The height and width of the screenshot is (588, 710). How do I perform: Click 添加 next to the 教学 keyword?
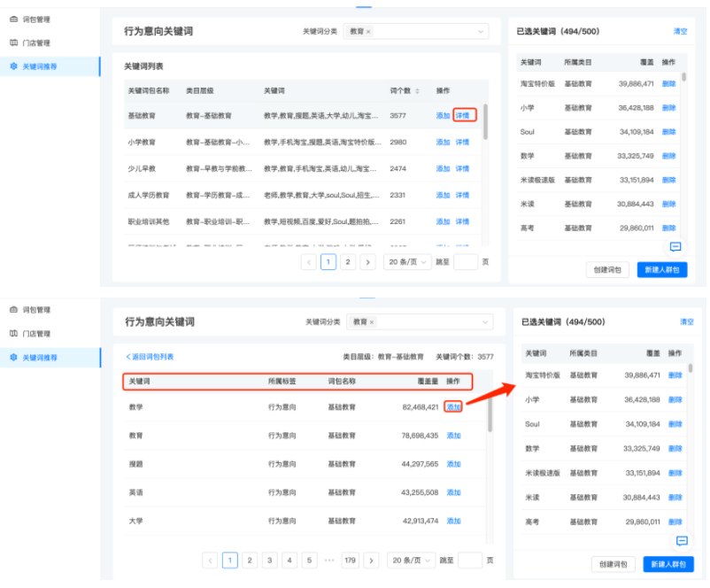click(x=453, y=406)
